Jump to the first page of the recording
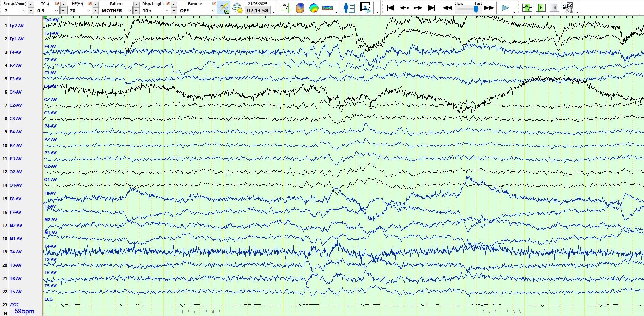Viewport: 644px width, 316px height. click(391, 7)
